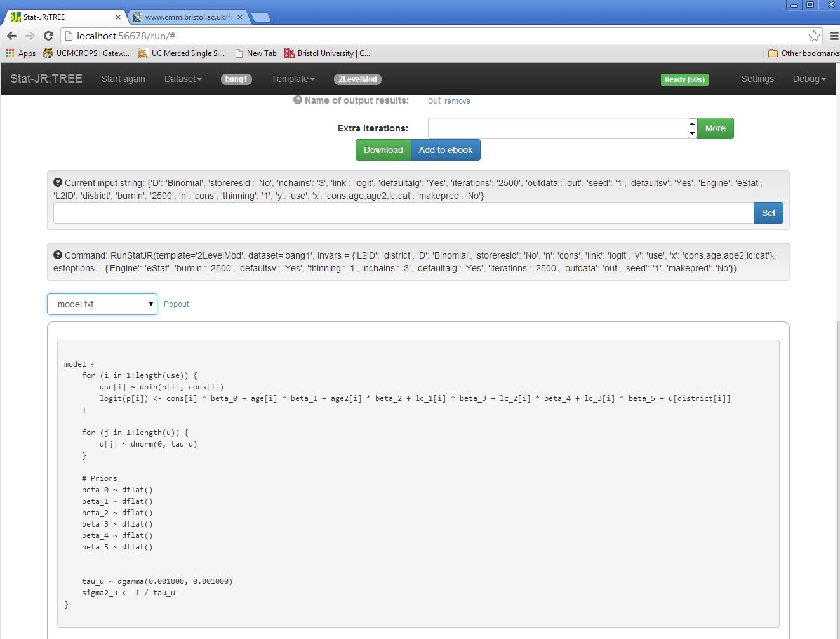Click the green Download button
The width and height of the screenshot is (840, 639).
(x=383, y=151)
